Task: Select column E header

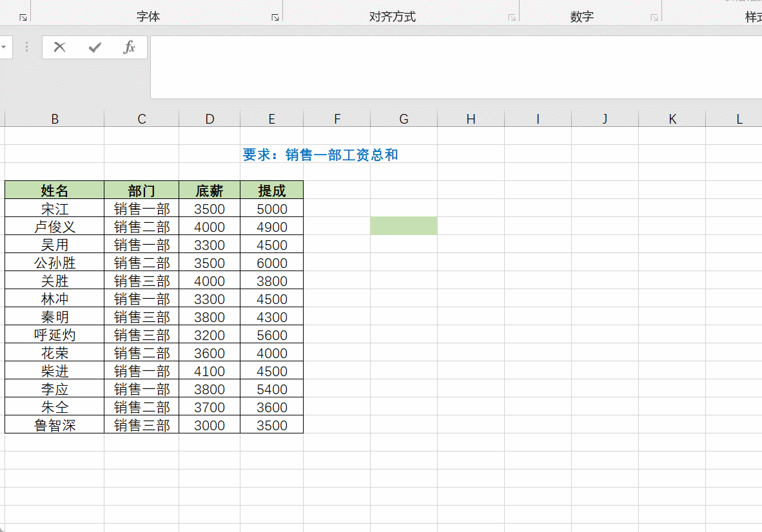Action: coord(271,119)
